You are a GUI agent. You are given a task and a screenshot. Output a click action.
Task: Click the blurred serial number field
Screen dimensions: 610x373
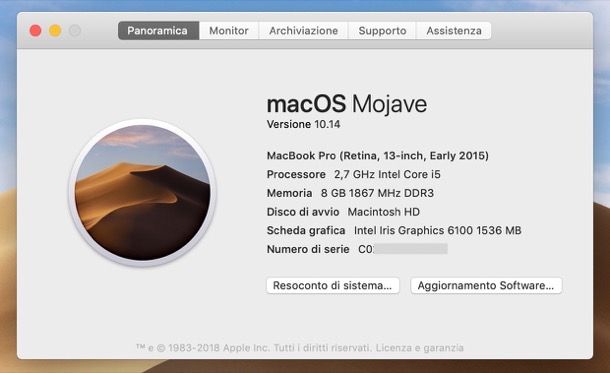[x=403, y=249]
